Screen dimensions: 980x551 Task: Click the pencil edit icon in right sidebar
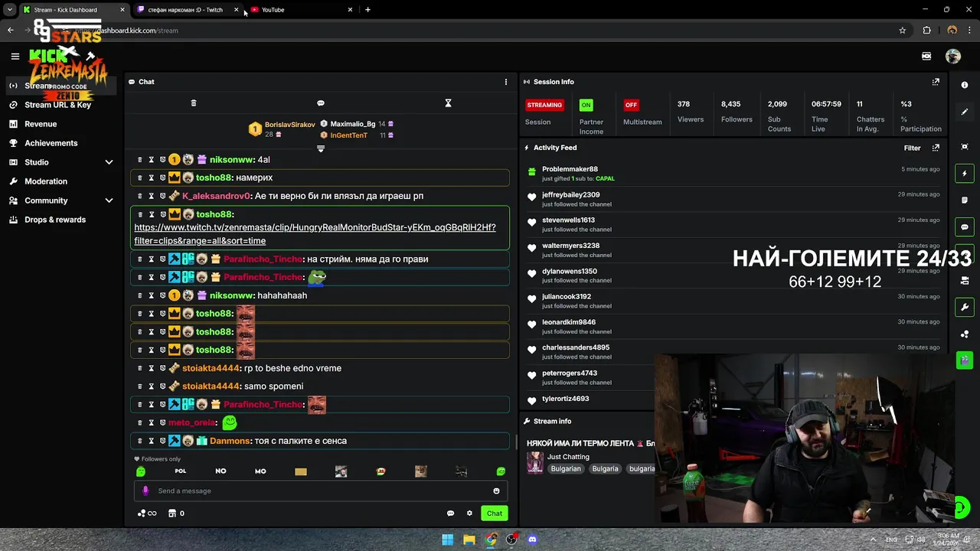(965, 112)
